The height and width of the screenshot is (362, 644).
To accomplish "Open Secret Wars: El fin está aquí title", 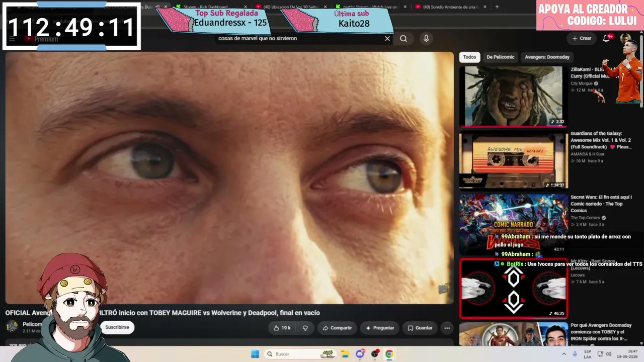I will tap(601, 204).
